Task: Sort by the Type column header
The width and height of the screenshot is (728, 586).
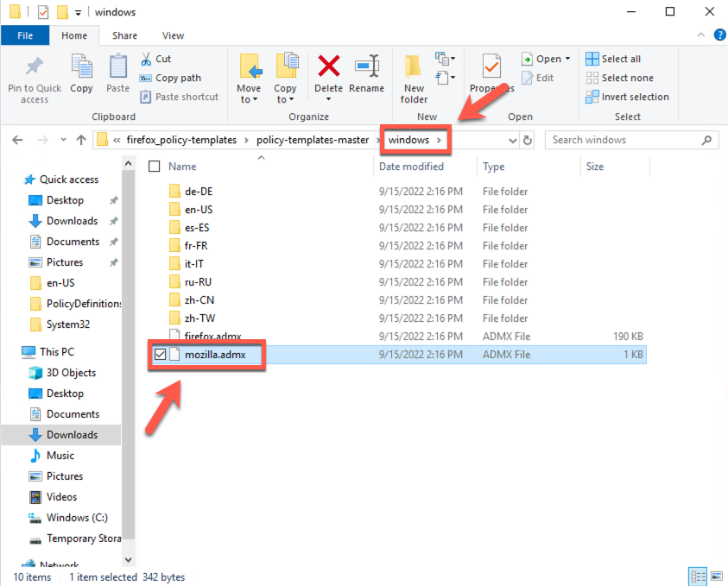Action: pyautogui.click(x=493, y=167)
